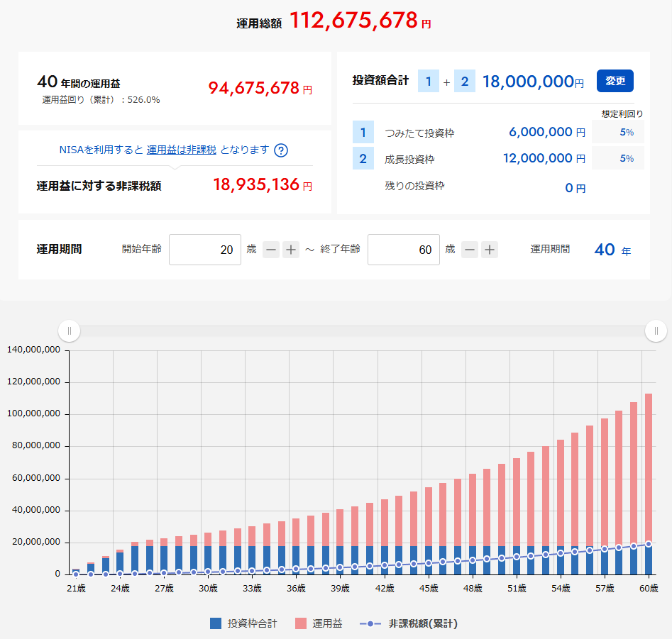Increase end age with the plus button

490,250
